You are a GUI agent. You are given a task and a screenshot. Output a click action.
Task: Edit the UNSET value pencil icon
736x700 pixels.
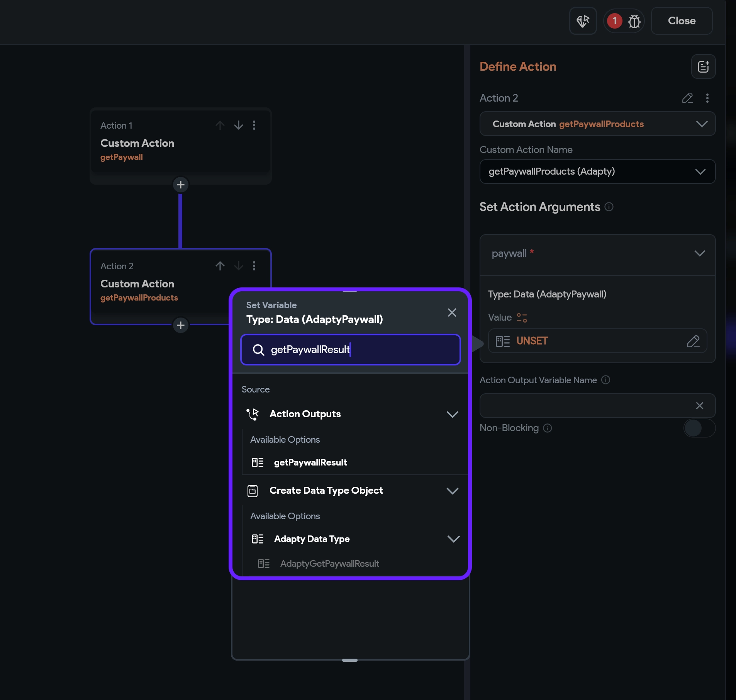coord(693,341)
